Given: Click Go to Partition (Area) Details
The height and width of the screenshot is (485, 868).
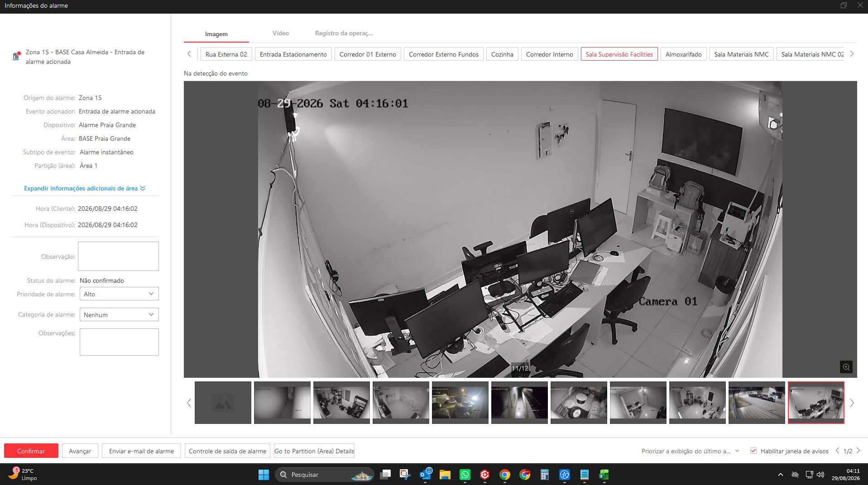Looking at the screenshot, I should pos(314,451).
